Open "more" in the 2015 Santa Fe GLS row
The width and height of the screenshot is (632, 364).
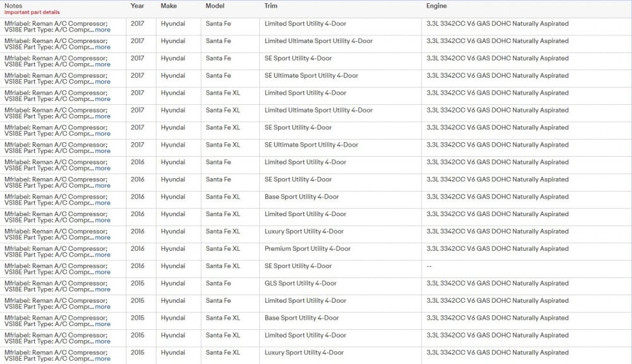pos(102,290)
